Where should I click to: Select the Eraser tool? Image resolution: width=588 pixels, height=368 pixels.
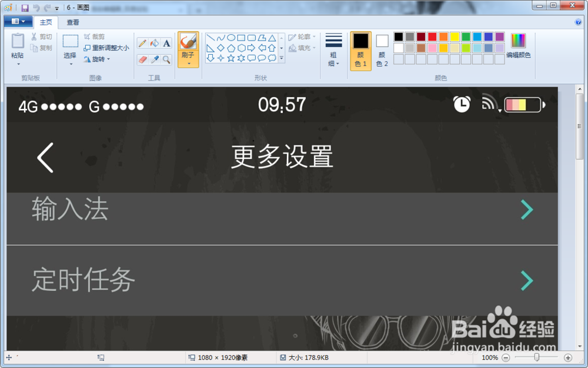[x=142, y=58]
